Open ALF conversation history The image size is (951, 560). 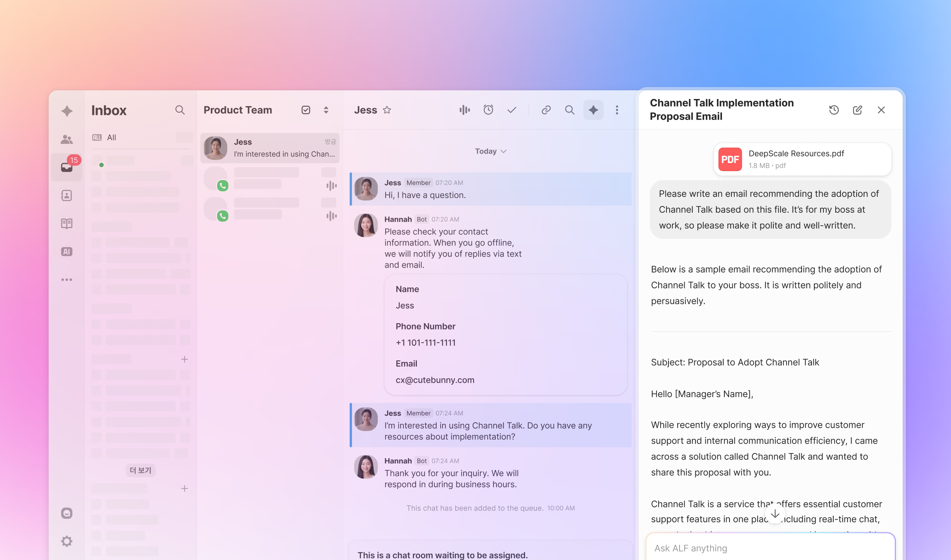[834, 110]
